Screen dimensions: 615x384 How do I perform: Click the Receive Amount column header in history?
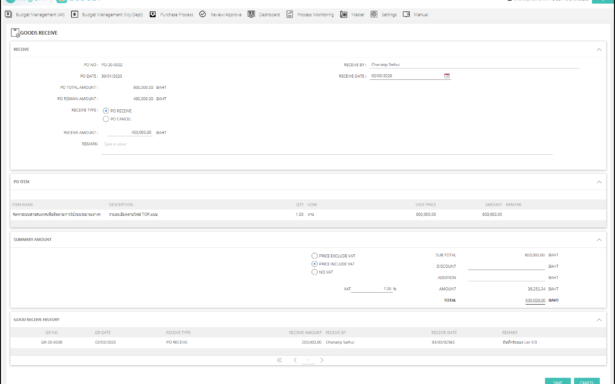[x=305, y=333]
